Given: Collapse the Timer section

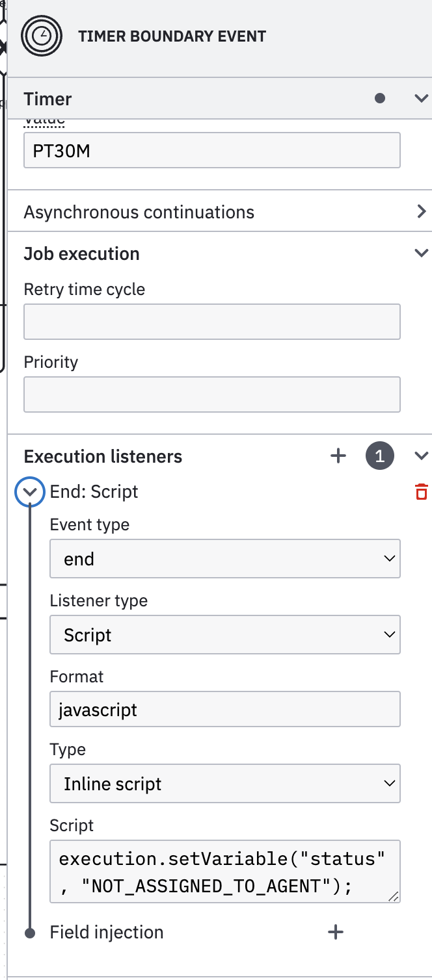Looking at the screenshot, I should (421, 99).
